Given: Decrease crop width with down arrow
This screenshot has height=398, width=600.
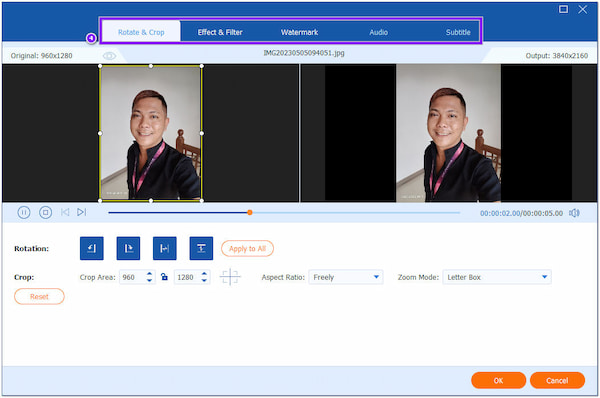Looking at the screenshot, I should coord(150,281).
